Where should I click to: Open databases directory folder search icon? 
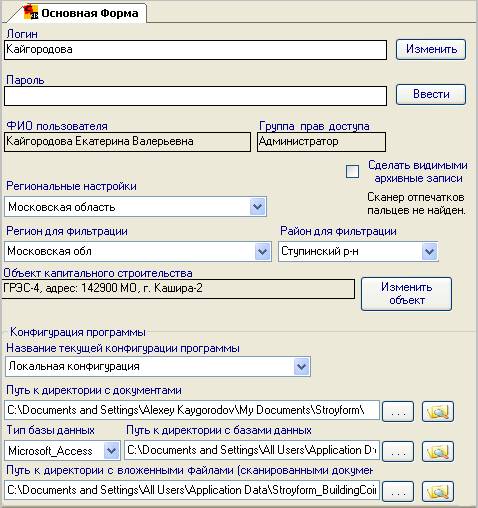438,452
